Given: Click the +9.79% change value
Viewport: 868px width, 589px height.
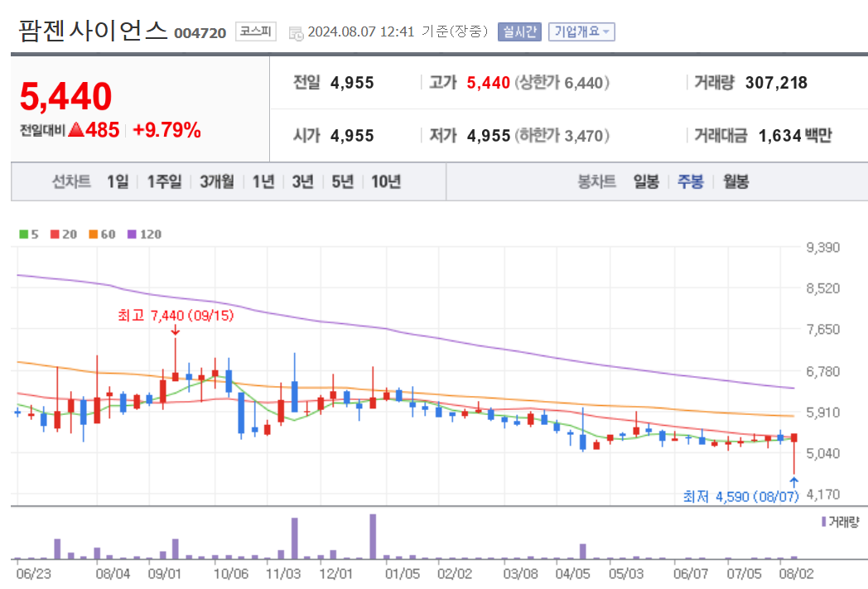Looking at the screenshot, I should [x=166, y=130].
